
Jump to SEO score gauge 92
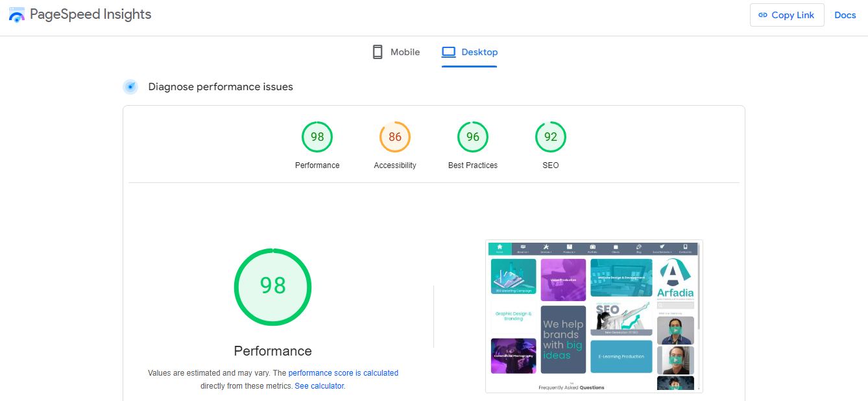[x=551, y=137]
